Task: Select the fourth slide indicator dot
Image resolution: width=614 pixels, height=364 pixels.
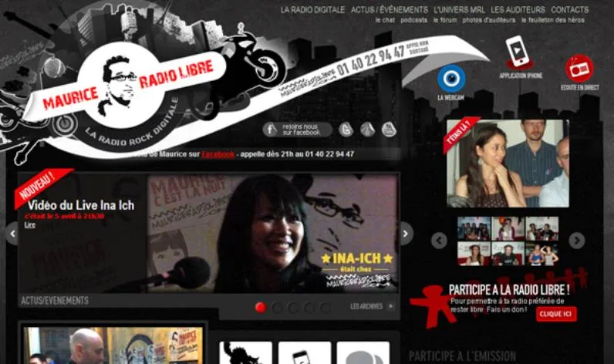Action: click(309, 308)
